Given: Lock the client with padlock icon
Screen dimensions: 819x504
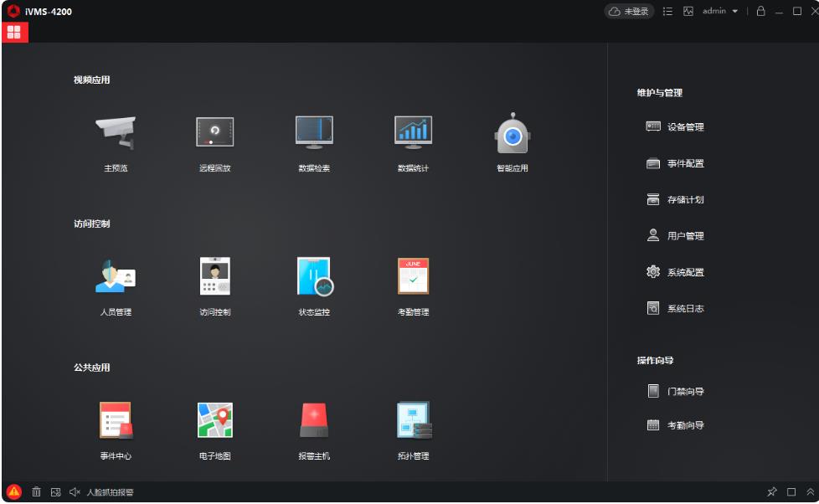Looking at the screenshot, I should coord(761,11).
